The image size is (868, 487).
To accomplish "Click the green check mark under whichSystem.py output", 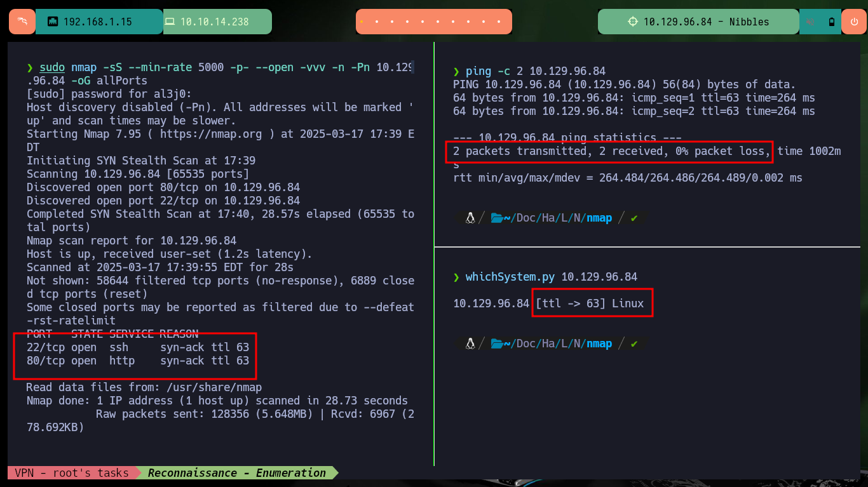I will pyautogui.click(x=634, y=344).
